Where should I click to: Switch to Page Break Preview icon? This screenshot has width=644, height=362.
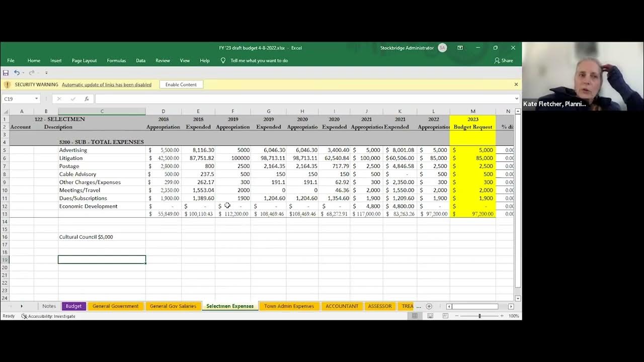pyautogui.click(x=445, y=316)
